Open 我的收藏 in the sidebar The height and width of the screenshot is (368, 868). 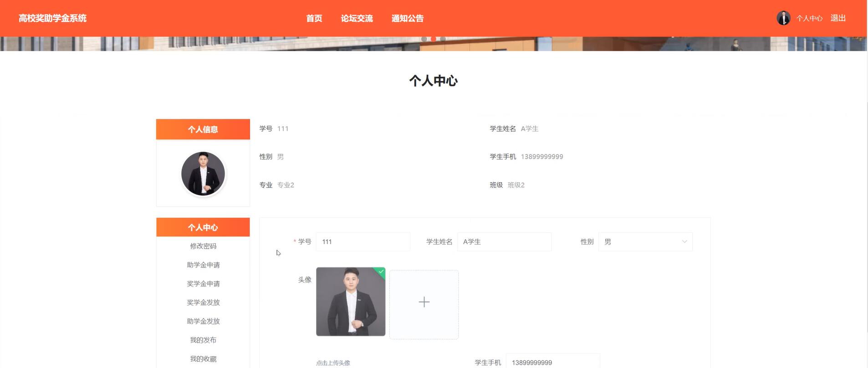(203, 359)
